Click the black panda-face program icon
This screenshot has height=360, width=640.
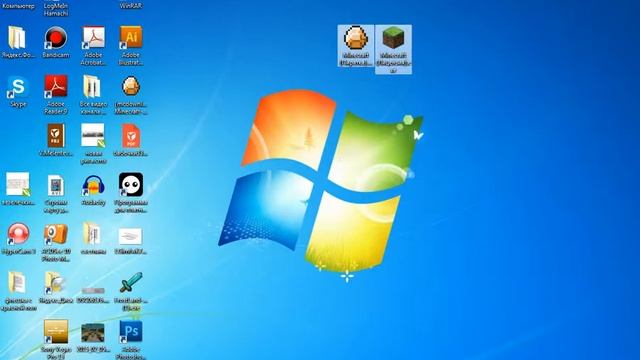click(x=131, y=184)
